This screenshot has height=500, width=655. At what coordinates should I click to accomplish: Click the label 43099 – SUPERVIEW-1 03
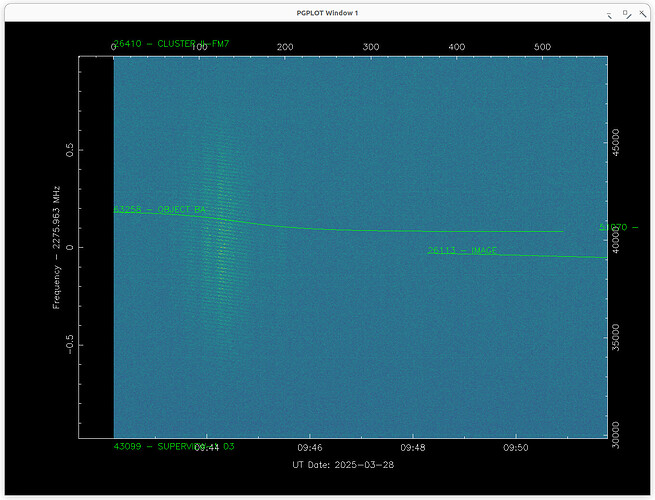coord(174,446)
